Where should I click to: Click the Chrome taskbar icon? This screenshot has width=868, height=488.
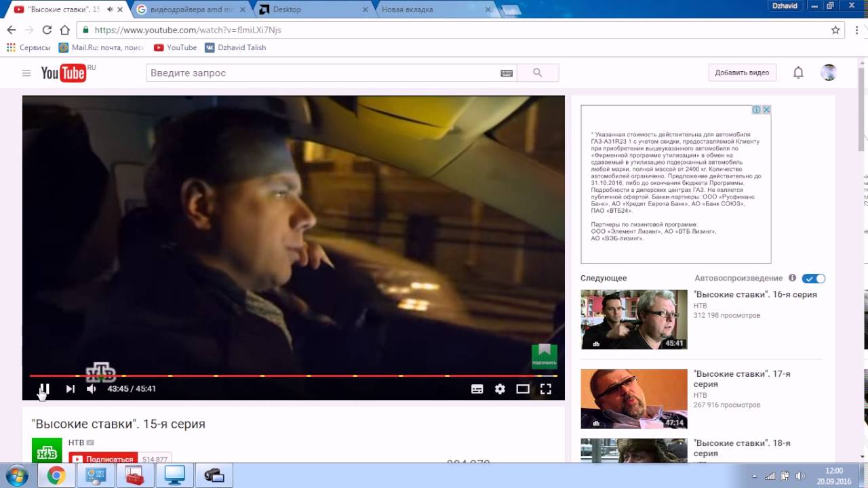[x=56, y=476]
